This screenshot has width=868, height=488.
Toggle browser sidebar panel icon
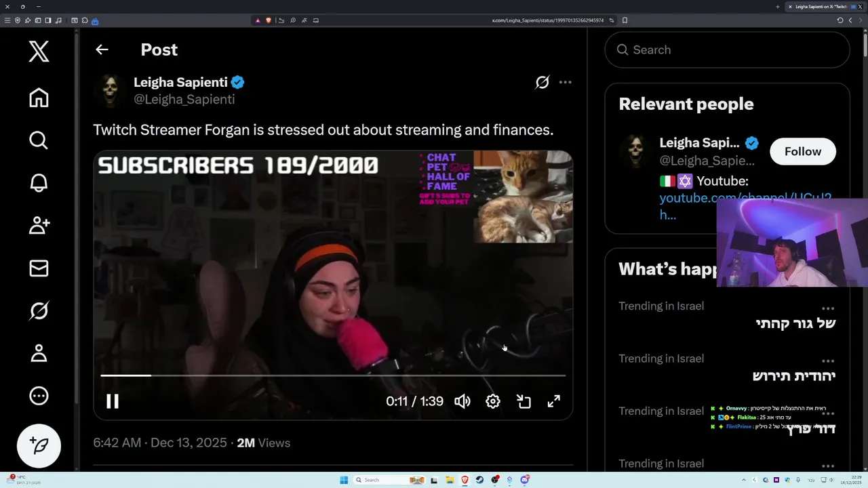(x=47, y=20)
